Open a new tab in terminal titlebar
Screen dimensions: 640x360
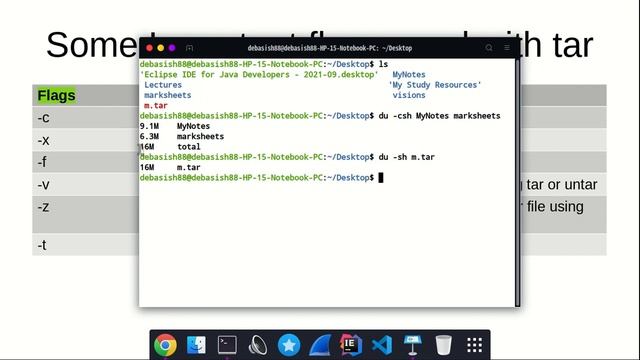tap(189, 48)
